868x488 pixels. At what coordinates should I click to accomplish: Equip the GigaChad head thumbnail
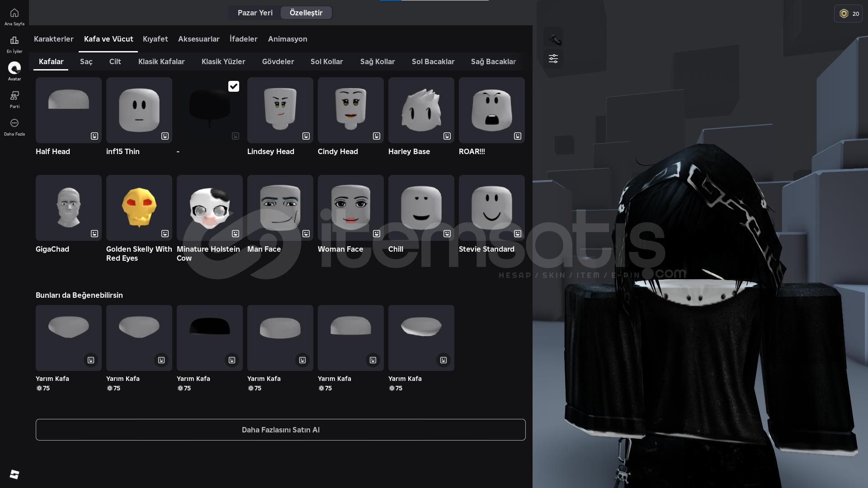pos(69,208)
